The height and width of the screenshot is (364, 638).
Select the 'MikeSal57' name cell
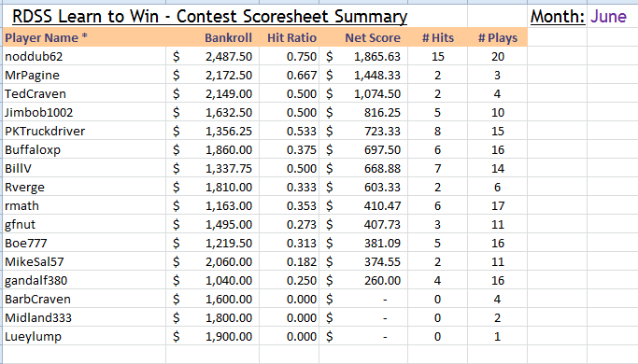point(84,261)
